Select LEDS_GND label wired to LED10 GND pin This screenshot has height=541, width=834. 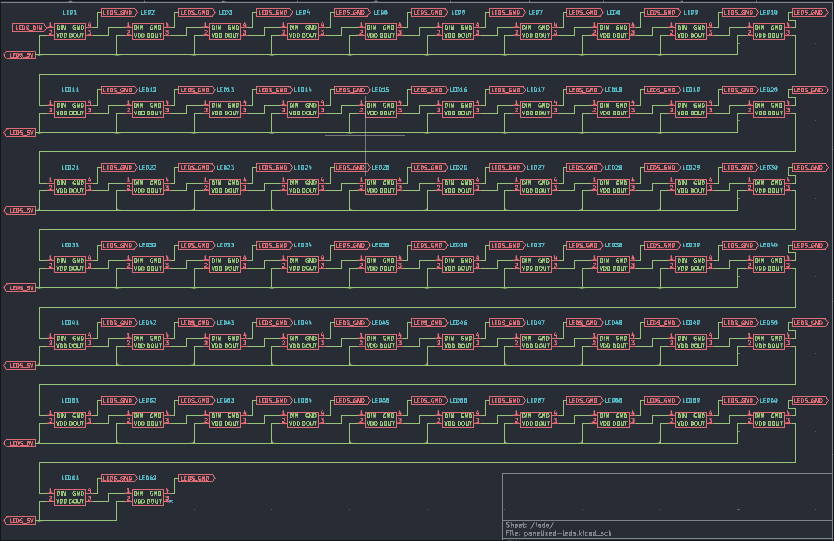[x=810, y=12]
